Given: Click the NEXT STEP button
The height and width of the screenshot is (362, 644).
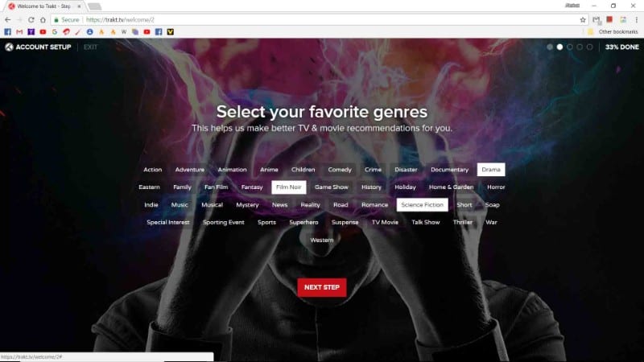Looking at the screenshot, I should [321, 287].
